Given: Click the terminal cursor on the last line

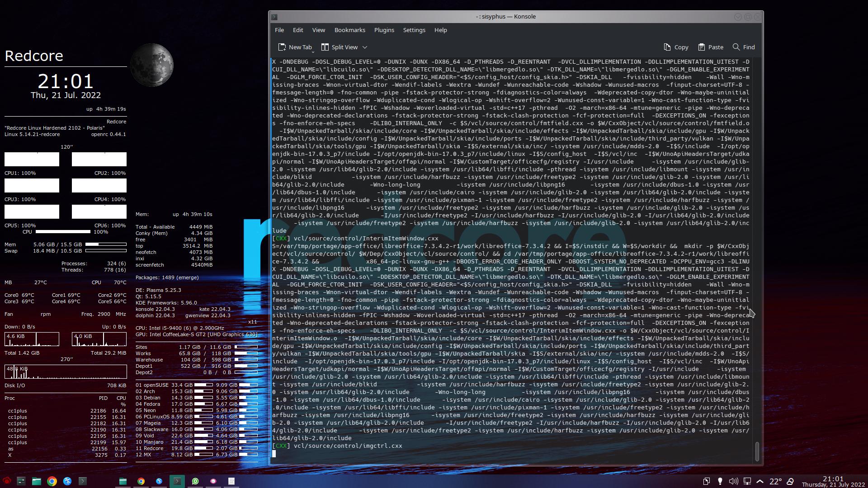Looking at the screenshot, I should [274, 454].
